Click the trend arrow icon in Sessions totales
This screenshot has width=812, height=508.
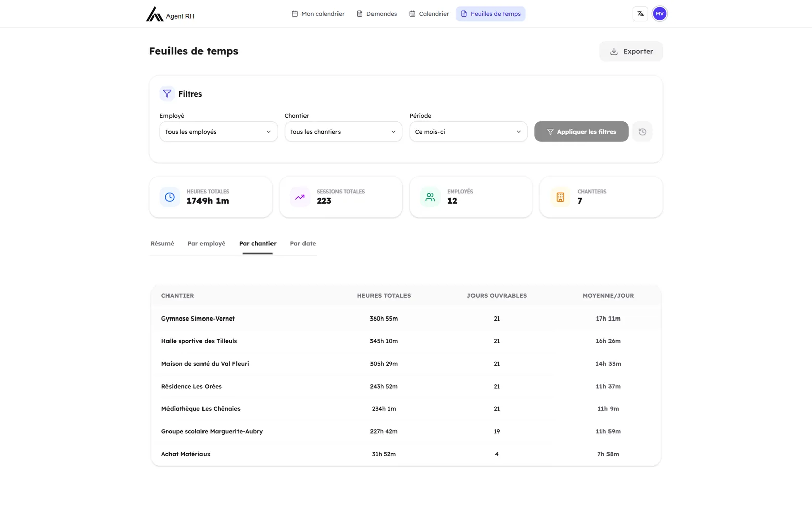click(300, 197)
